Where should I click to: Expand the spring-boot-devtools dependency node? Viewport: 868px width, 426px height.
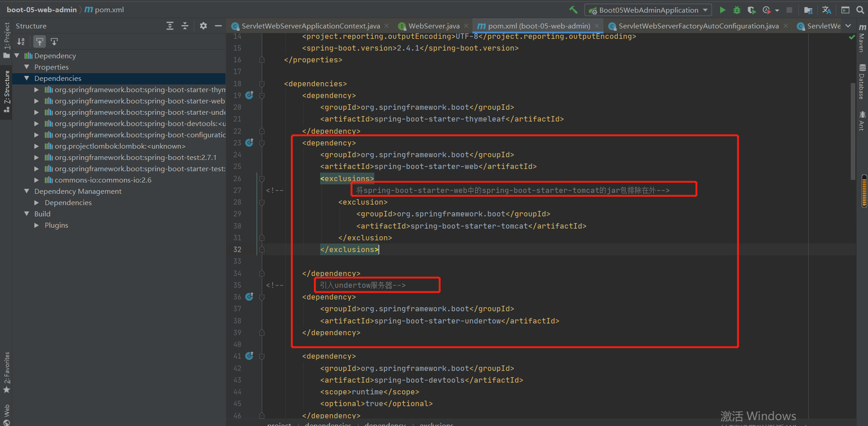coord(37,123)
